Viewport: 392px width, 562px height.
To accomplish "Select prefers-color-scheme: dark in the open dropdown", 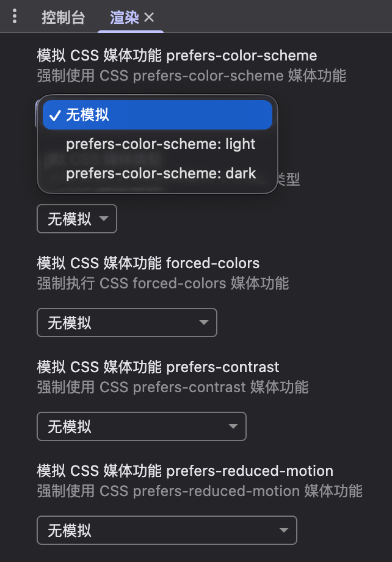I will coord(160,173).
